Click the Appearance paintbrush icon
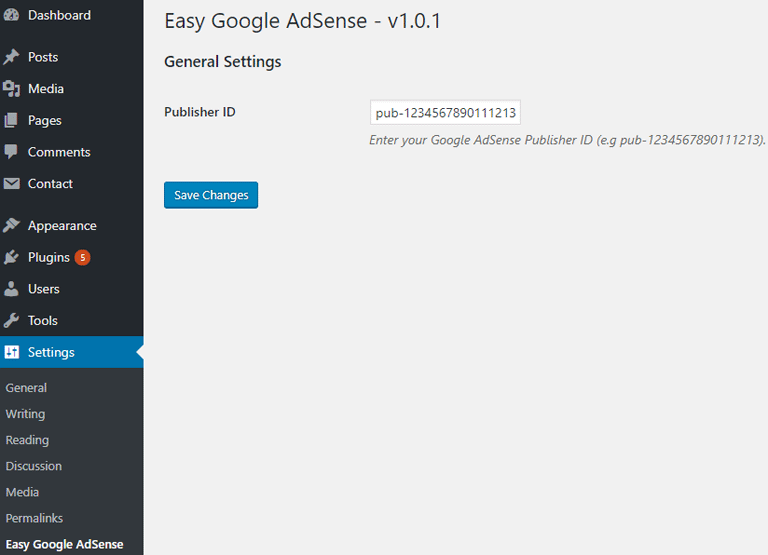Screen dimensions: 768x555 [x=11, y=225]
